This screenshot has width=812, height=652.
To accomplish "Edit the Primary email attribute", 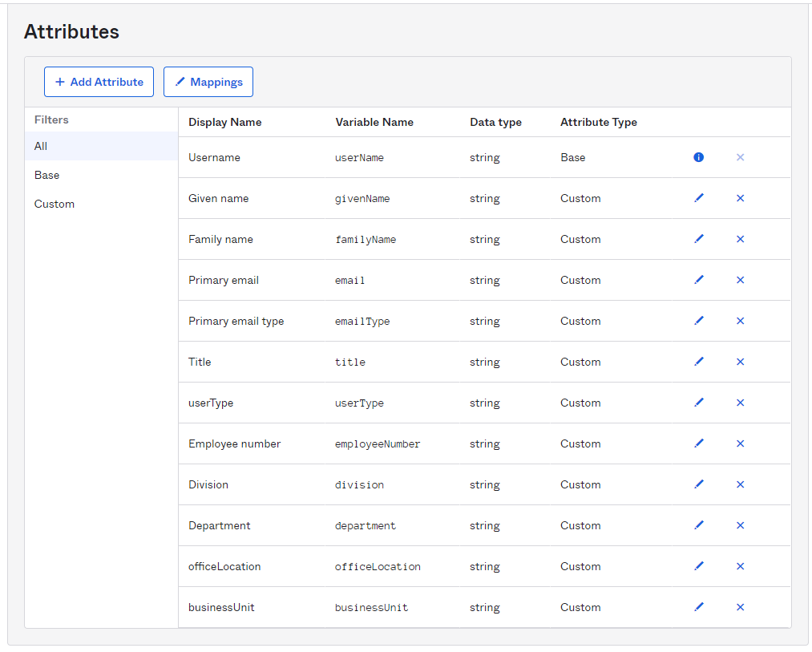I will (698, 280).
